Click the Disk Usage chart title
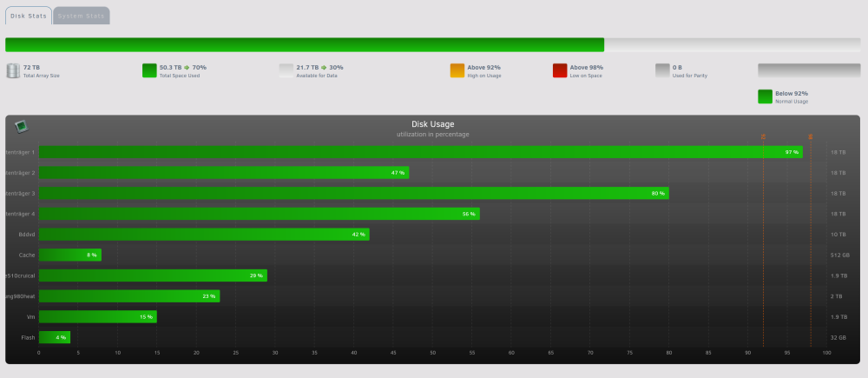 (433, 124)
